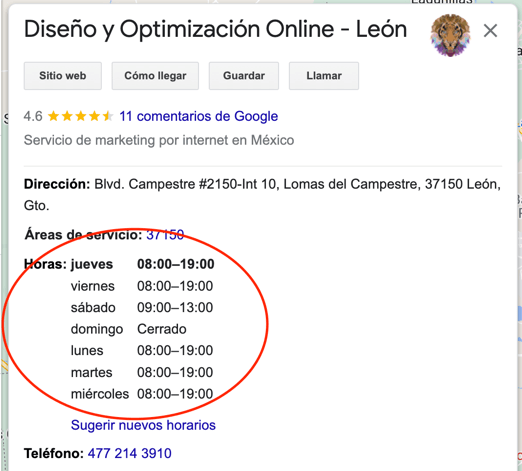Open Cómo llegar directions
The image size is (522, 471).
(155, 76)
